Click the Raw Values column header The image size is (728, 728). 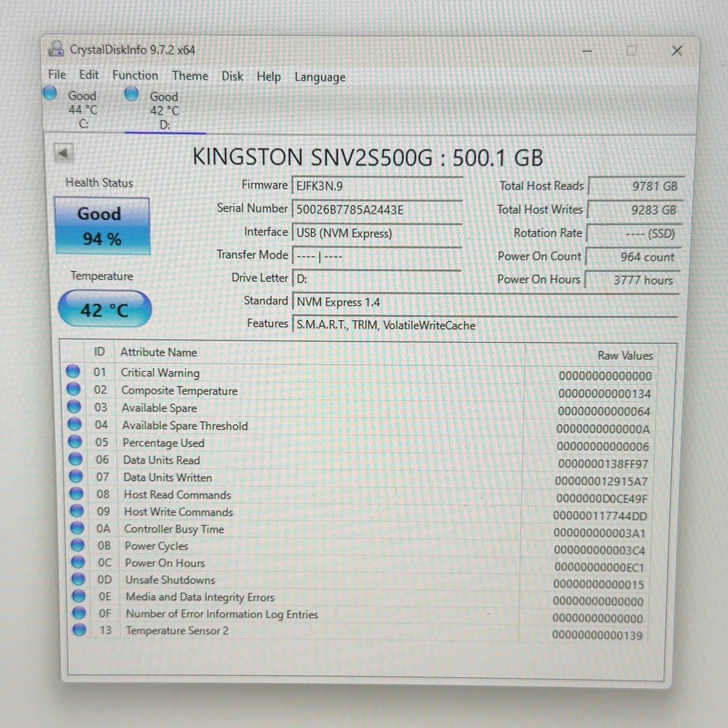pos(625,356)
